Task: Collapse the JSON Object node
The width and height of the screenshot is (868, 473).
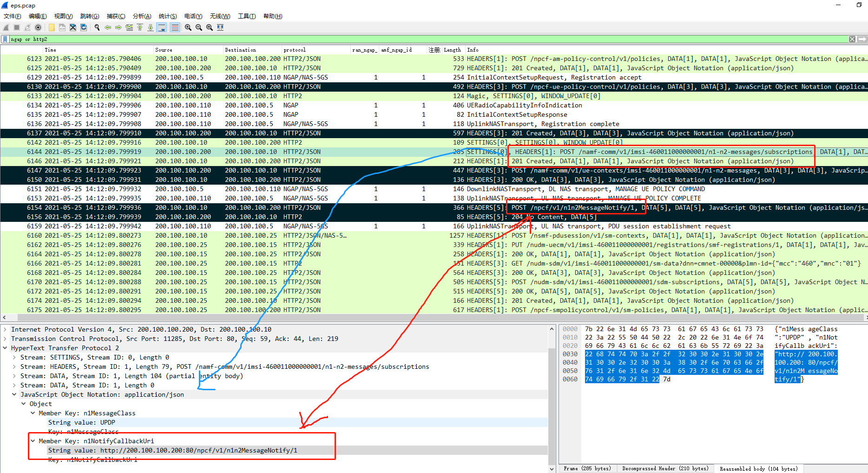Action: tap(24, 404)
